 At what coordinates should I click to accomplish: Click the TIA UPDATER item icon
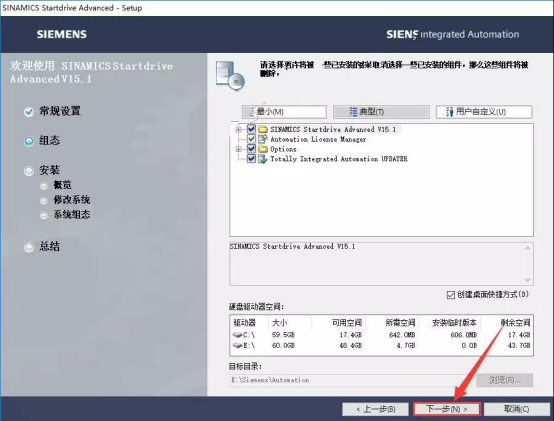263,159
